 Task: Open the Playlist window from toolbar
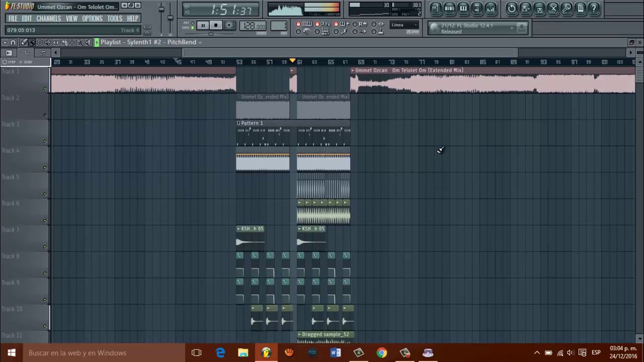pos(436,8)
